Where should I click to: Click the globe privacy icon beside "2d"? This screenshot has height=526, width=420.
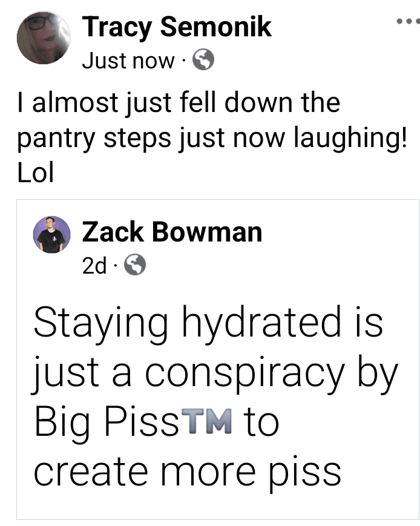click(134, 264)
